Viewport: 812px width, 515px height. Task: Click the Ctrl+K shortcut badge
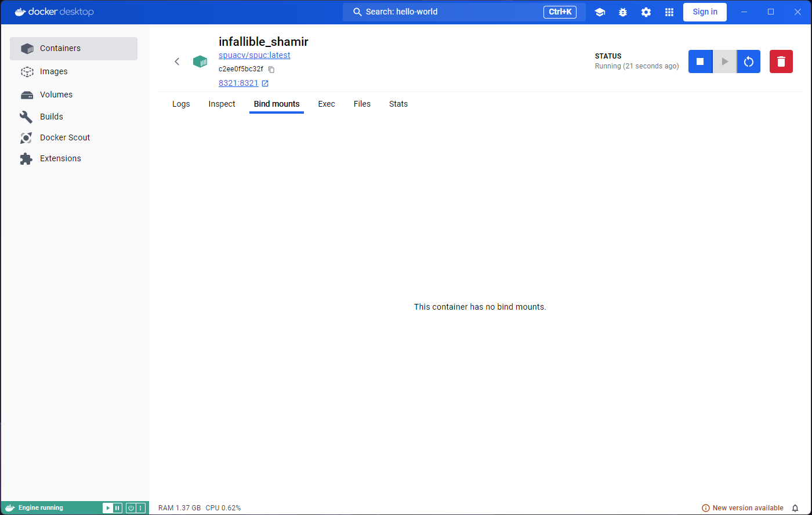click(560, 12)
